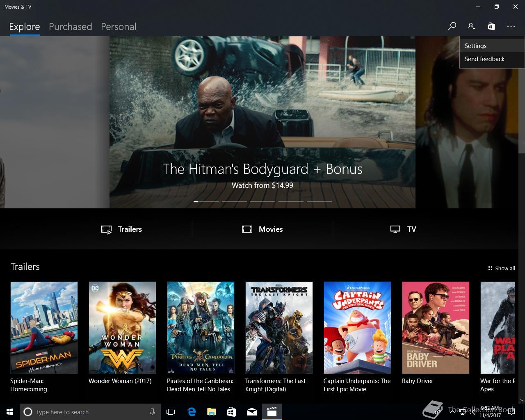Image resolution: width=525 pixels, height=420 pixels.
Task: Open Spider-Man: Homecoming trailer poster
Action: 44,328
